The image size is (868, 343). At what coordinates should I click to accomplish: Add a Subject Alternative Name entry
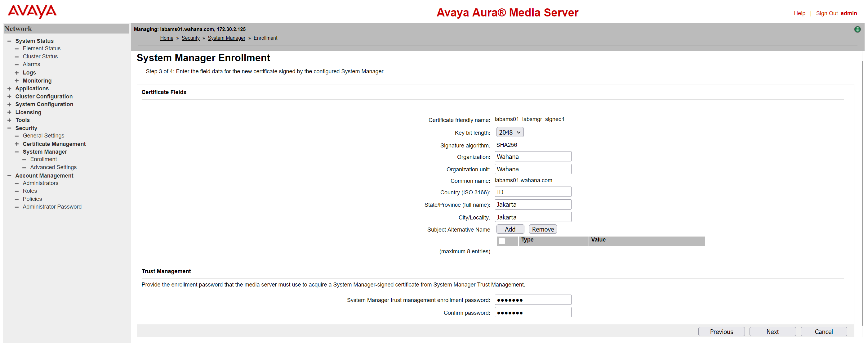510,229
